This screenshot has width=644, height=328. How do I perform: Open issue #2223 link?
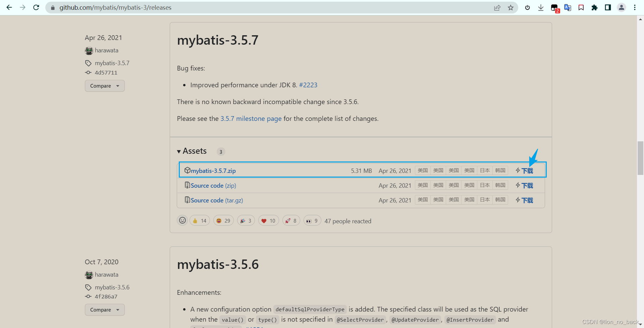[x=308, y=85]
